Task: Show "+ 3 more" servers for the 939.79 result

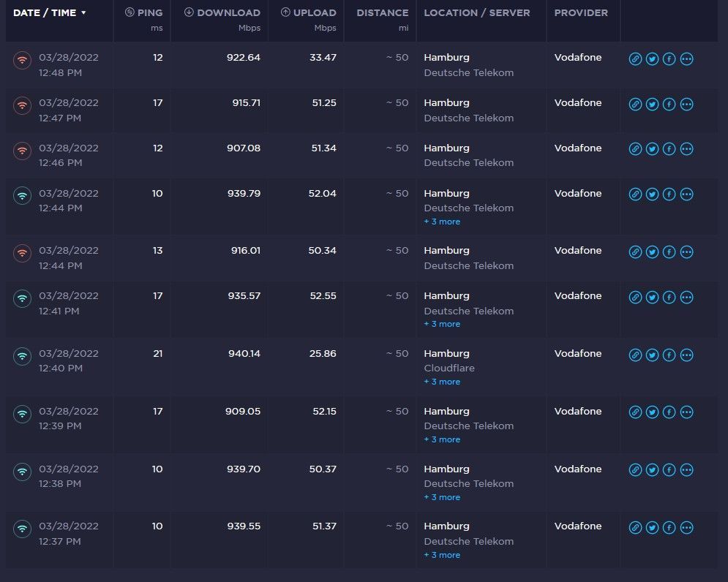Action: click(442, 222)
